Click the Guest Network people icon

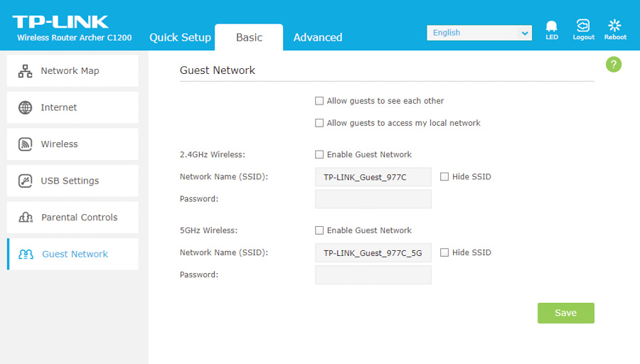[26, 255]
